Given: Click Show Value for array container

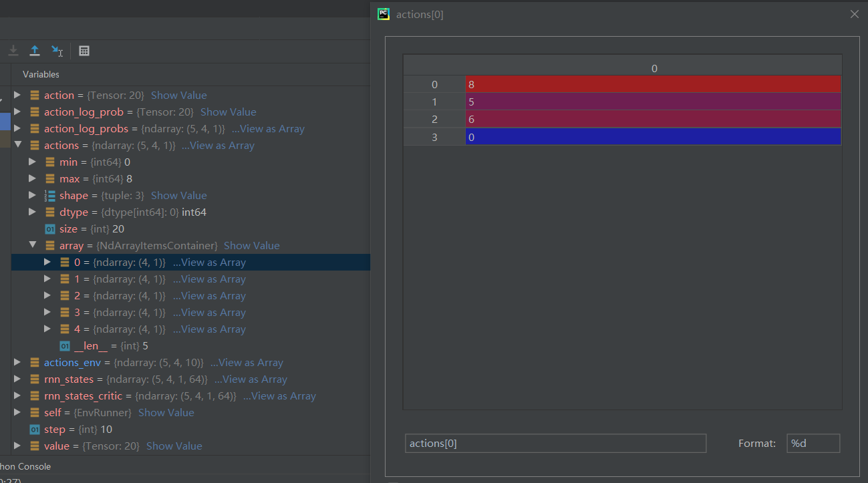Looking at the screenshot, I should click(x=252, y=245).
